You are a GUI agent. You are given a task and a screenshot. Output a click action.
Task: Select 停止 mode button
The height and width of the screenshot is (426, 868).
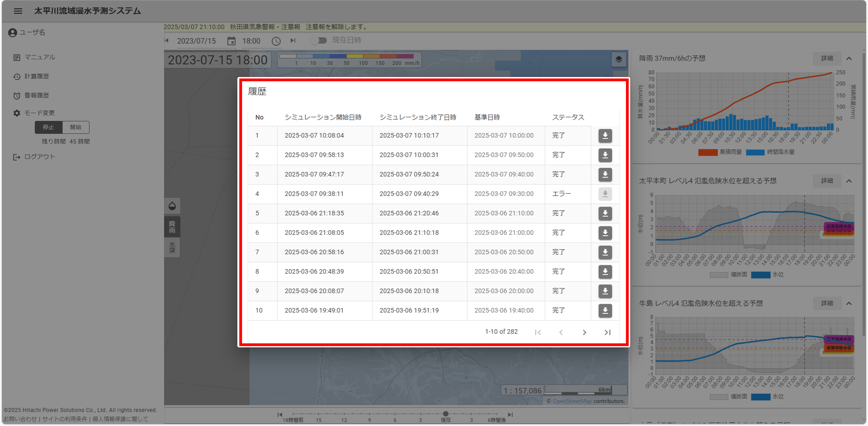point(49,127)
